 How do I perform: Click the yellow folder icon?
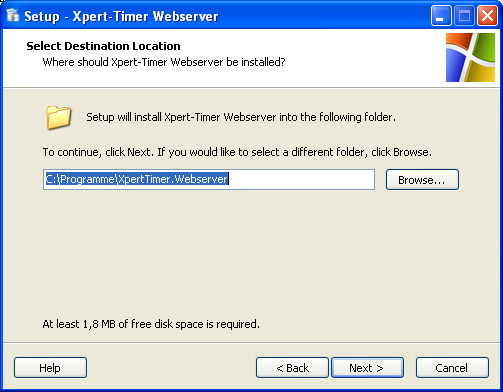(x=59, y=117)
